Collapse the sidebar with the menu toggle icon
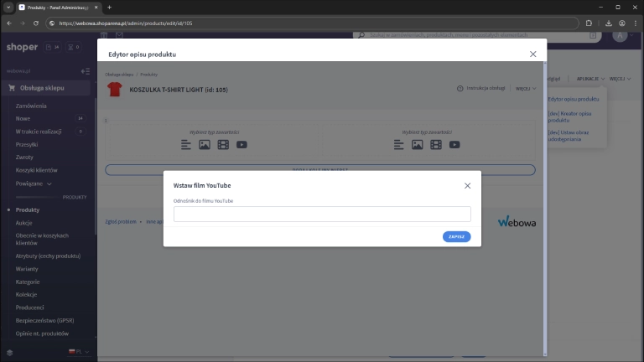644x362 pixels. click(x=85, y=71)
